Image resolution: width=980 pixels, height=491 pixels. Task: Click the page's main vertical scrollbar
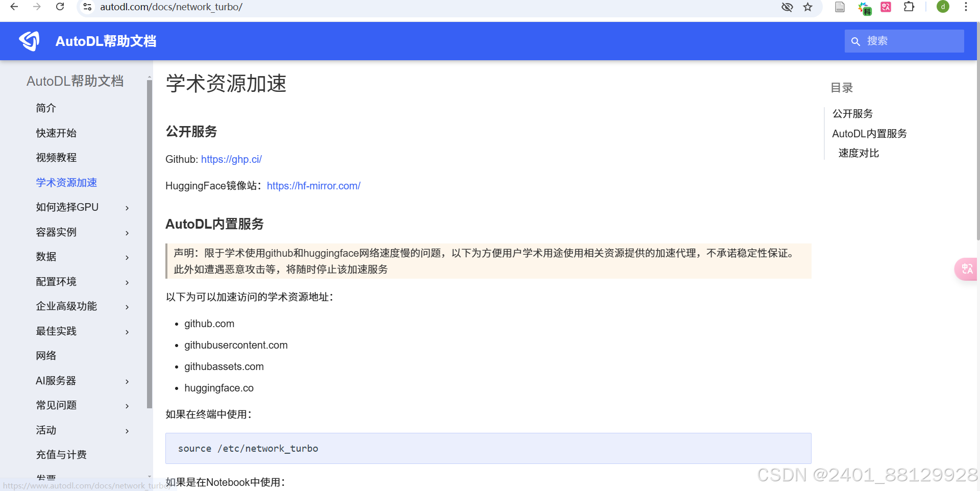pos(977,131)
